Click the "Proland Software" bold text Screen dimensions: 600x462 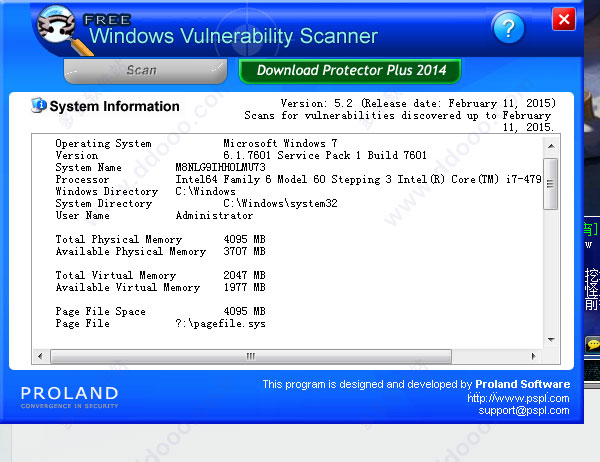coord(523,384)
